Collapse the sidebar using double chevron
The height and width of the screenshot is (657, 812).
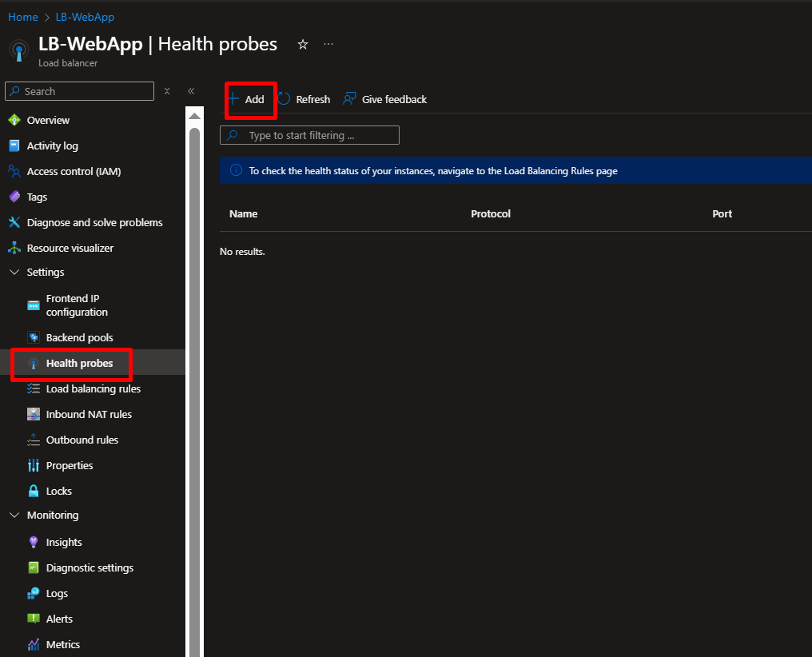pyautogui.click(x=191, y=91)
